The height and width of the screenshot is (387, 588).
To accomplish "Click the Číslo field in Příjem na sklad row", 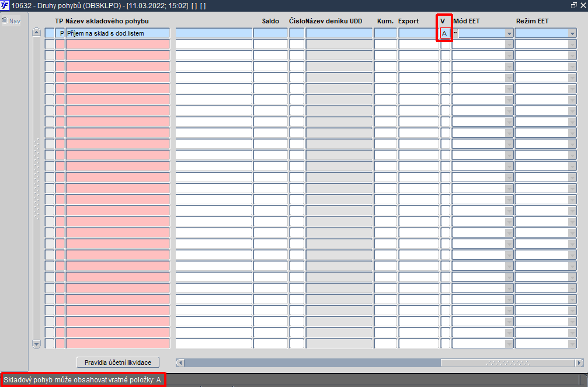I will pos(297,33).
